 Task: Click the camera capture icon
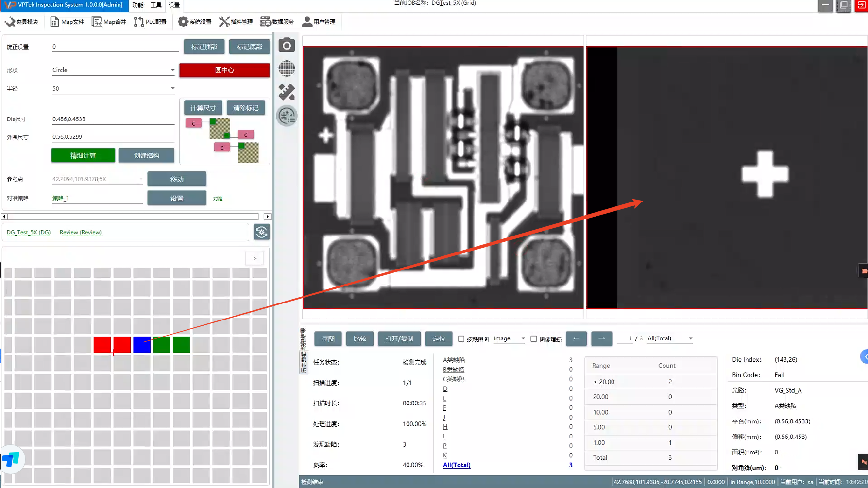(x=287, y=46)
